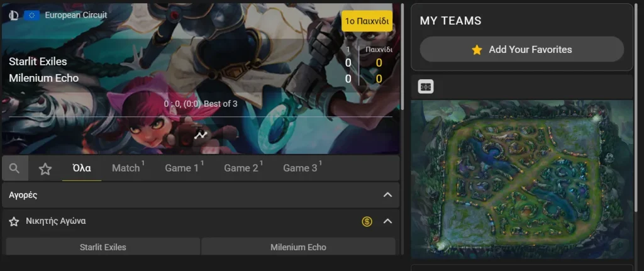Click the 1ο Παιχνίδι yellow badge
644x271 pixels.
click(367, 21)
